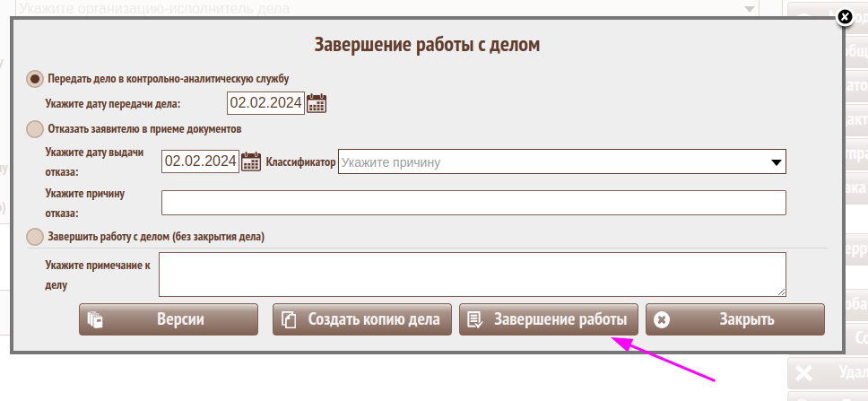Click the refusal issue date input field
This screenshot has width=868, height=401.
(200, 161)
